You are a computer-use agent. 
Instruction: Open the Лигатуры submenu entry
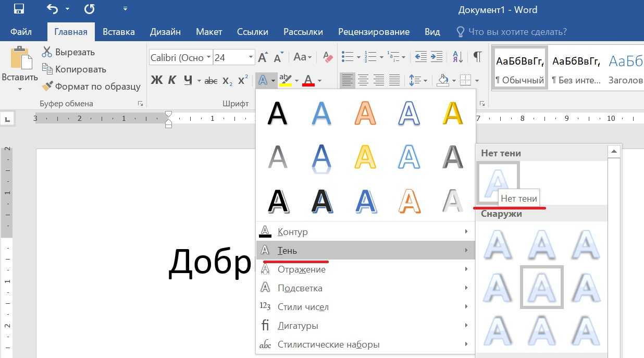365,325
